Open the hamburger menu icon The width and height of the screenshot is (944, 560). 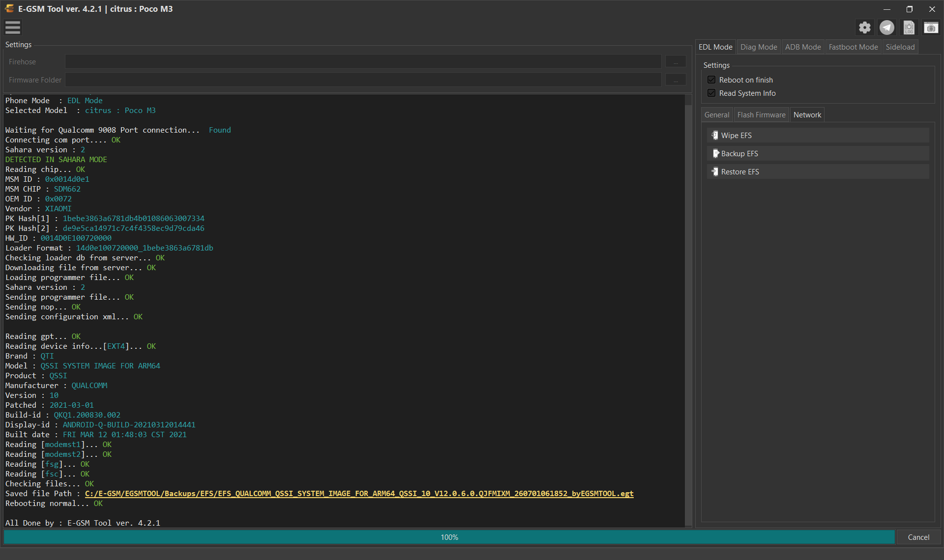(13, 28)
